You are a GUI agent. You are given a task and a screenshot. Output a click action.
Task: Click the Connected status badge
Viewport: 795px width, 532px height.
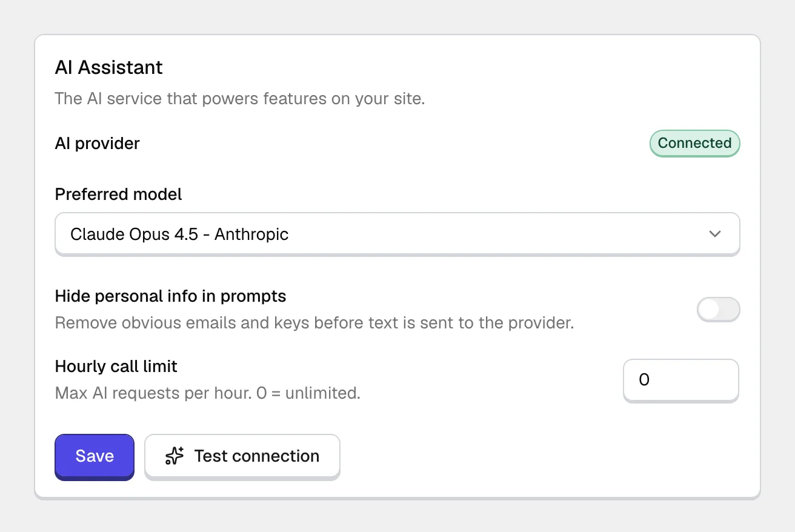tap(695, 144)
